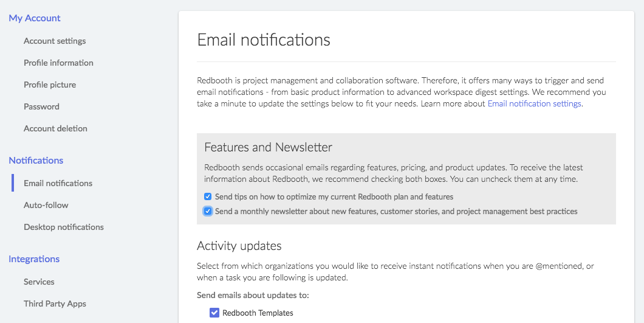Click the 'Redbooth Templates' label text

coord(258,313)
